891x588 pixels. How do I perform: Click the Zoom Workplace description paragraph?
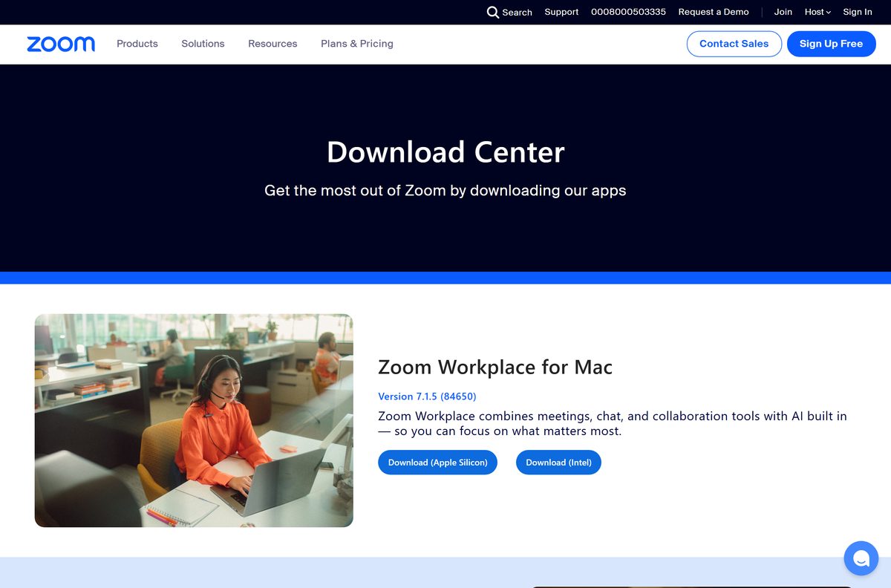tap(613, 423)
